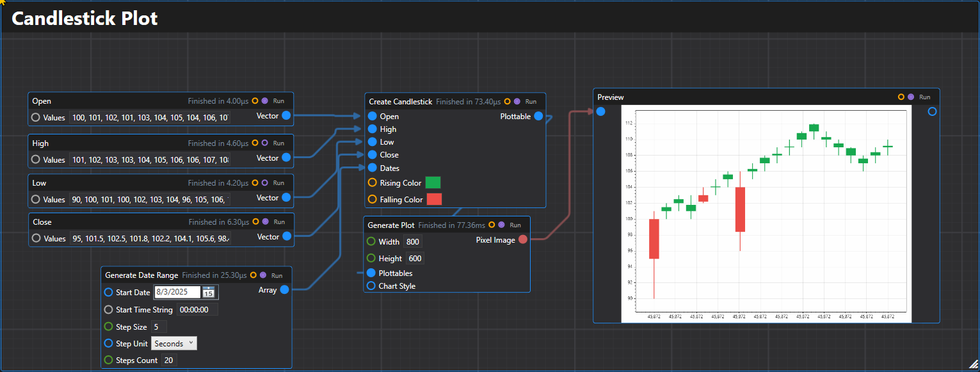Click the Preview node's input port
Image resolution: width=980 pixels, height=372 pixels.
point(600,111)
